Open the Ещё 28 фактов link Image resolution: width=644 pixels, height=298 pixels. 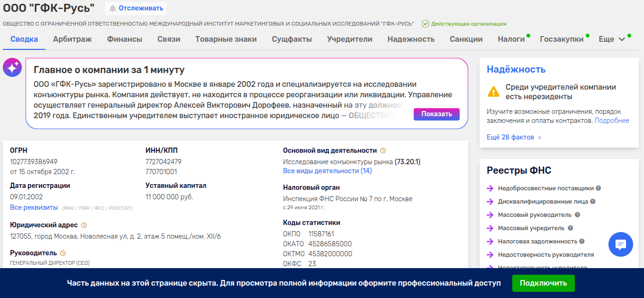coord(510,138)
